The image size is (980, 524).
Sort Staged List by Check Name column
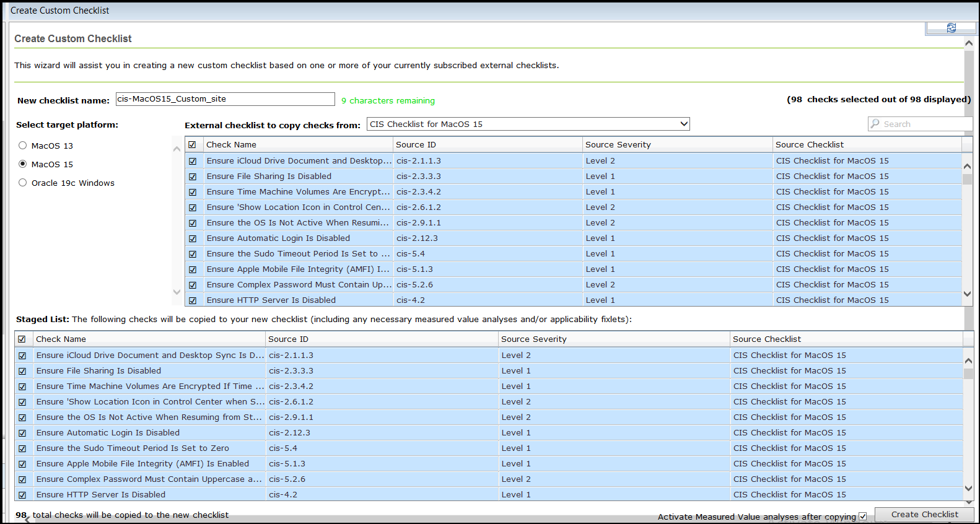point(149,339)
